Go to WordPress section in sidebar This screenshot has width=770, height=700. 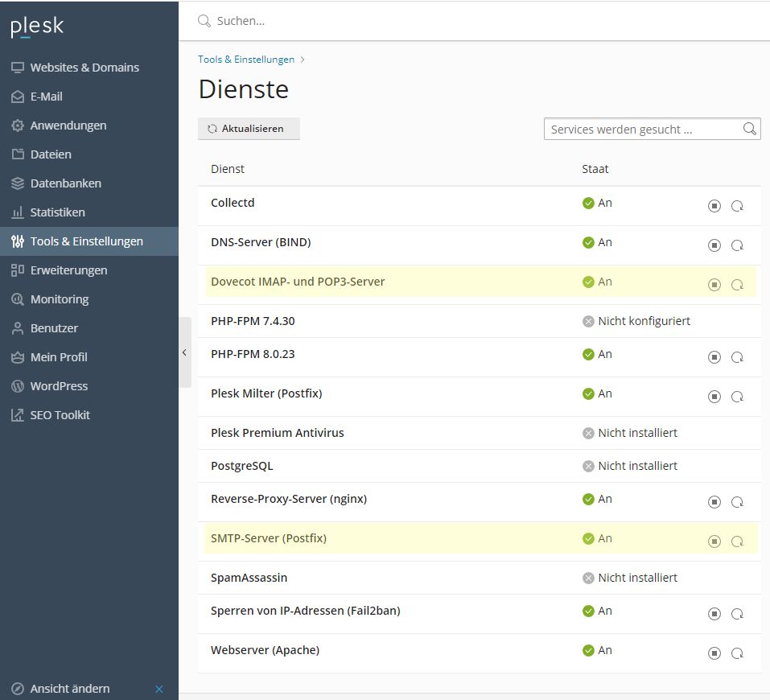coord(59,386)
